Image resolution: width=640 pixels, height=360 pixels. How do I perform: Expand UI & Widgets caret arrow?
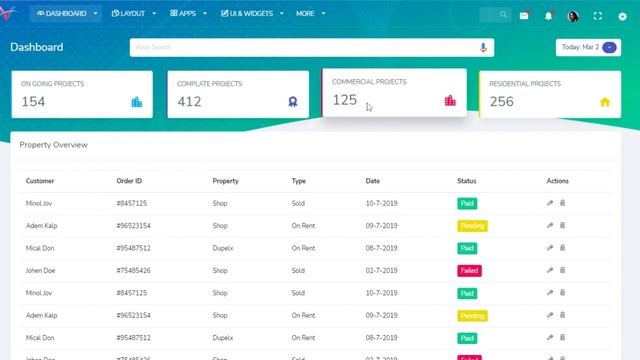click(x=282, y=13)
